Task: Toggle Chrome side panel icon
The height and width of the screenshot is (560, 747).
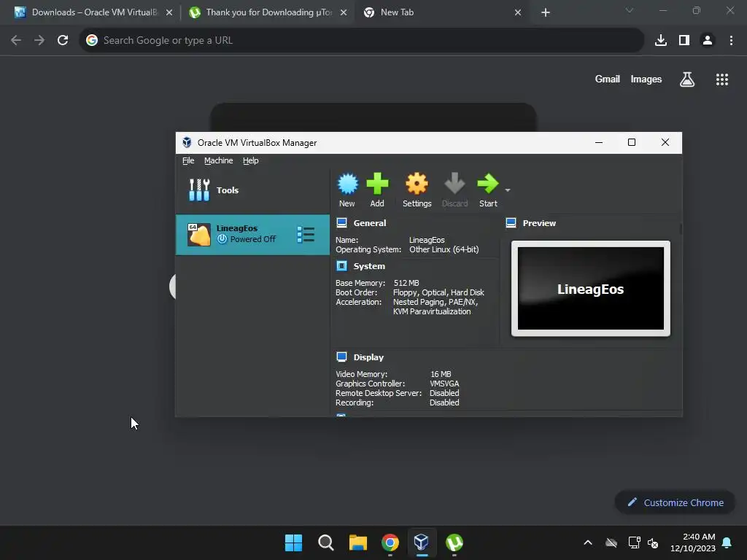Action: pyautogui.click(x=684, y=41)
